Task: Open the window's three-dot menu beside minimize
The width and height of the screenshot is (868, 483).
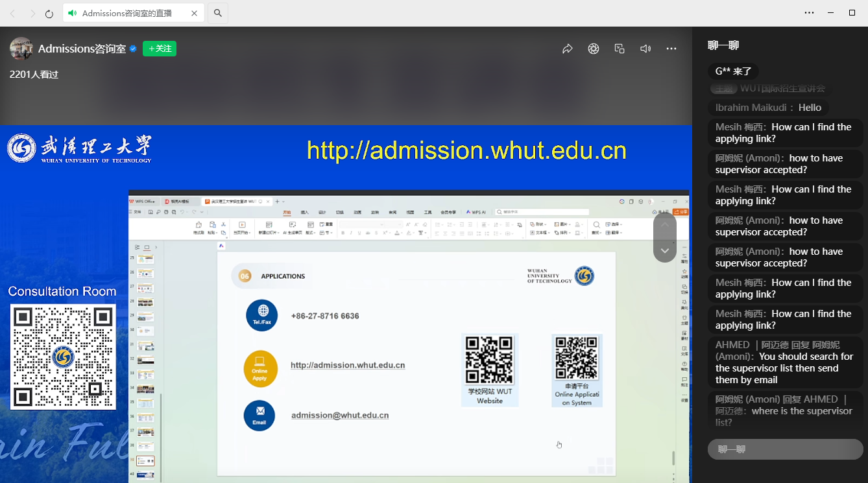Action: (809, 12)
